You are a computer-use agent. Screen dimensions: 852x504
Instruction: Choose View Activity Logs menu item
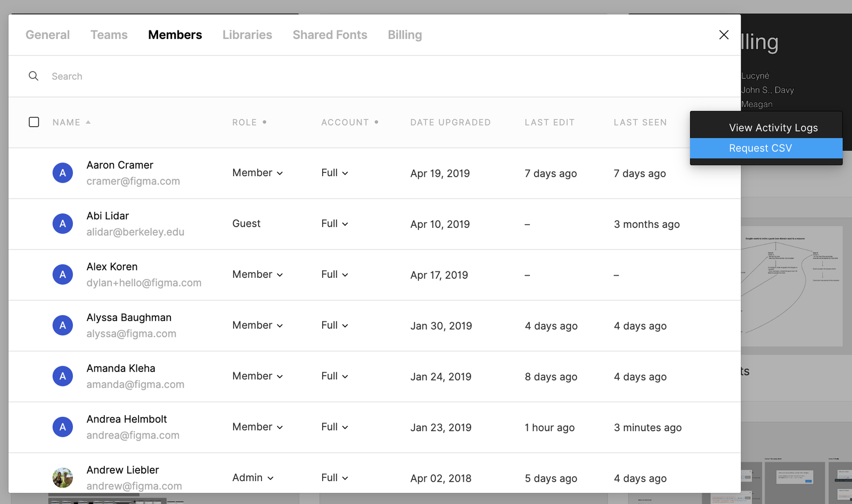[x=766, y=128]
